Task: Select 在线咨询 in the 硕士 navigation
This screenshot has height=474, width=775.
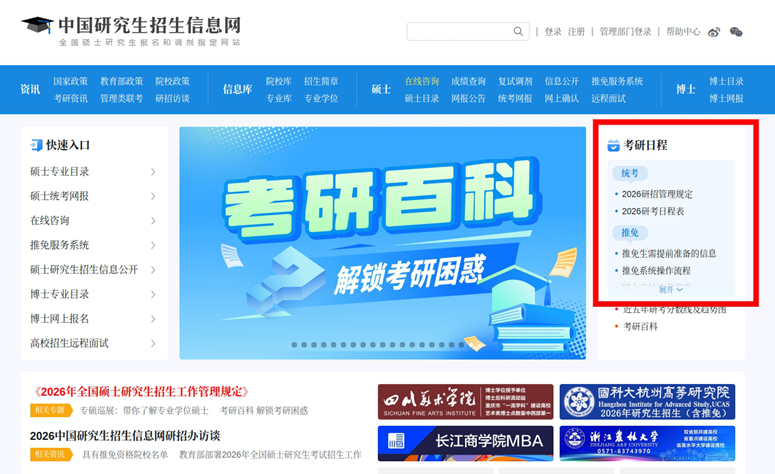Action: point(421,81)
